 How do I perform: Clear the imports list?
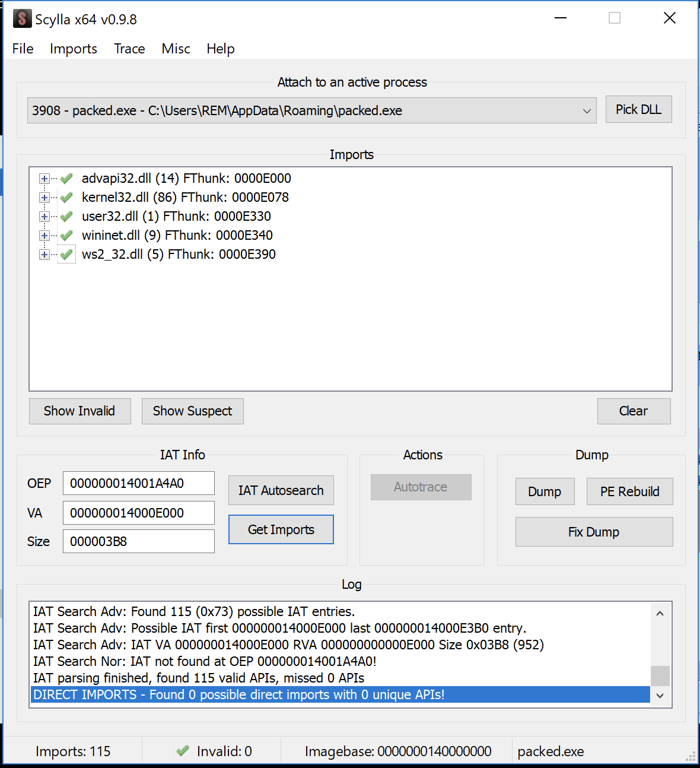pos(634,411)
